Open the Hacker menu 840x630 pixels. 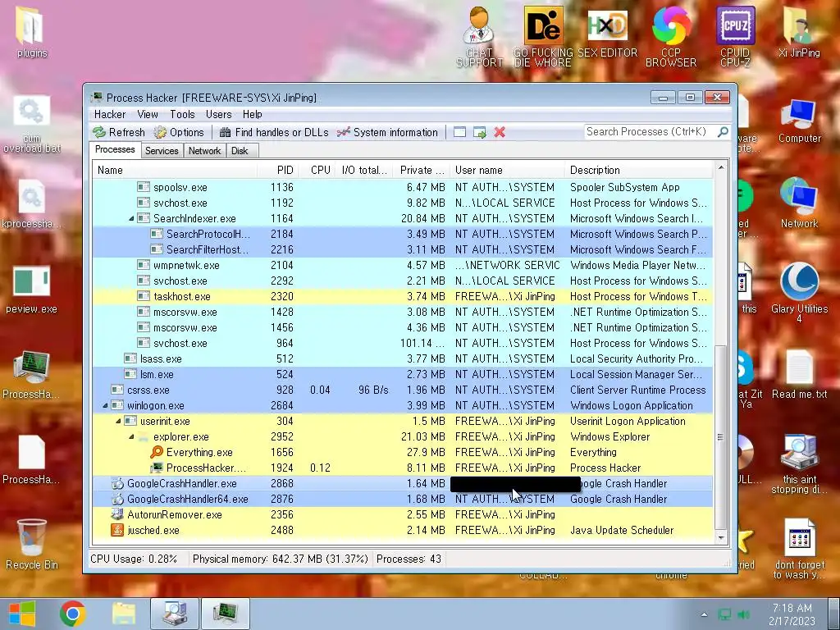(110, 114)
